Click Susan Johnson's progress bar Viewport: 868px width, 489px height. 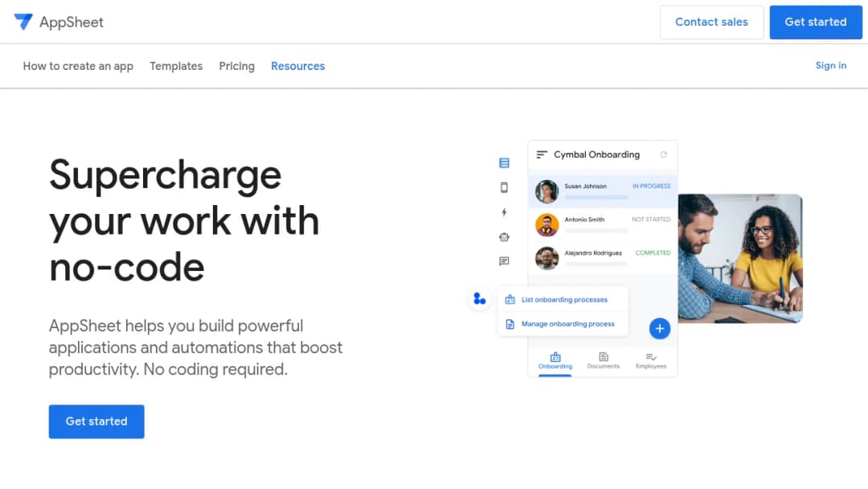[596, 197]
